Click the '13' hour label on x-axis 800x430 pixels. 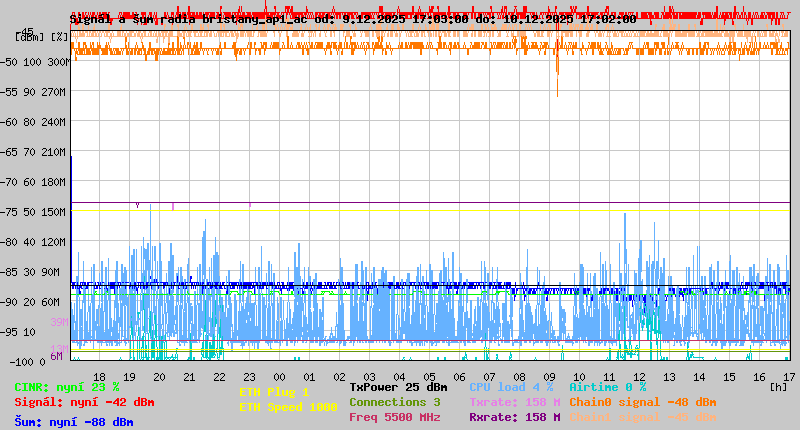pyautogui.click(x=669, y=377)
